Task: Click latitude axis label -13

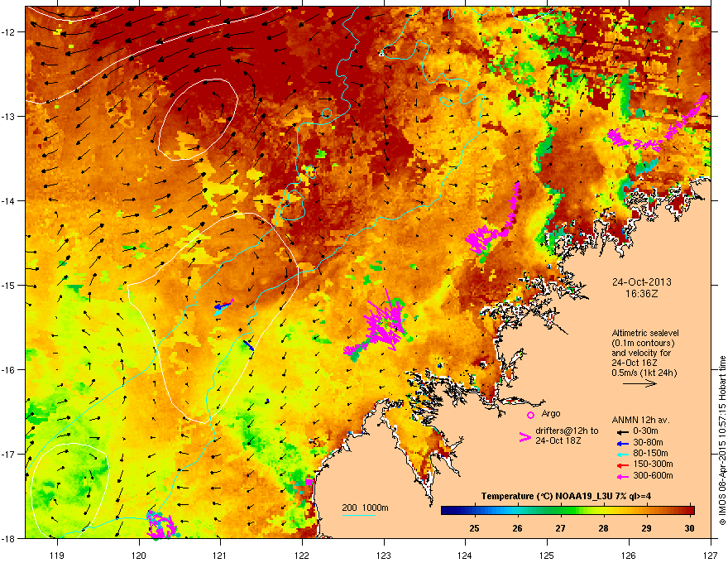Action: 8,116
